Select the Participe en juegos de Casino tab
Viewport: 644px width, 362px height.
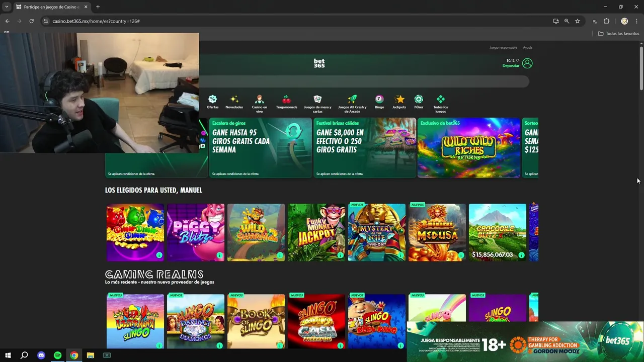tap(52, 7)
